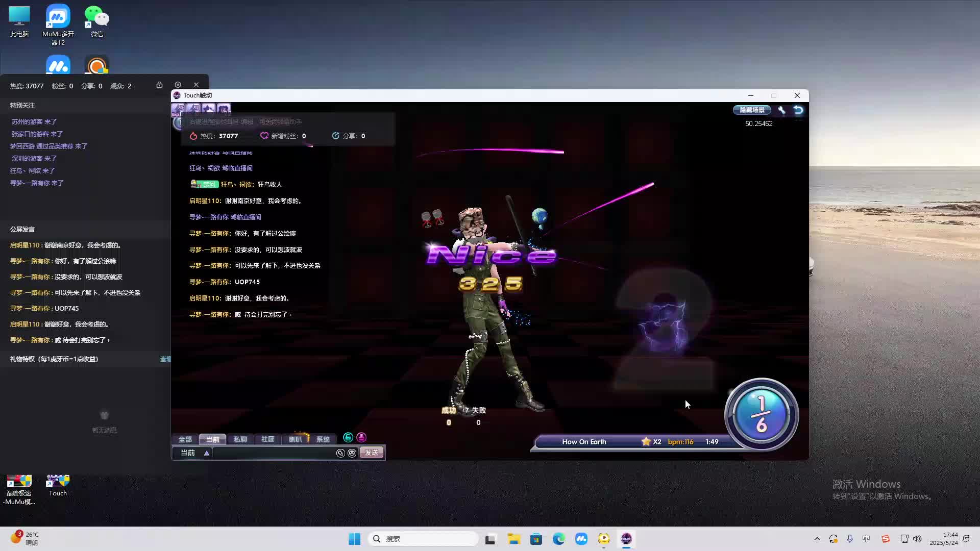Toggle microphone in system tray

coord(850,539)
